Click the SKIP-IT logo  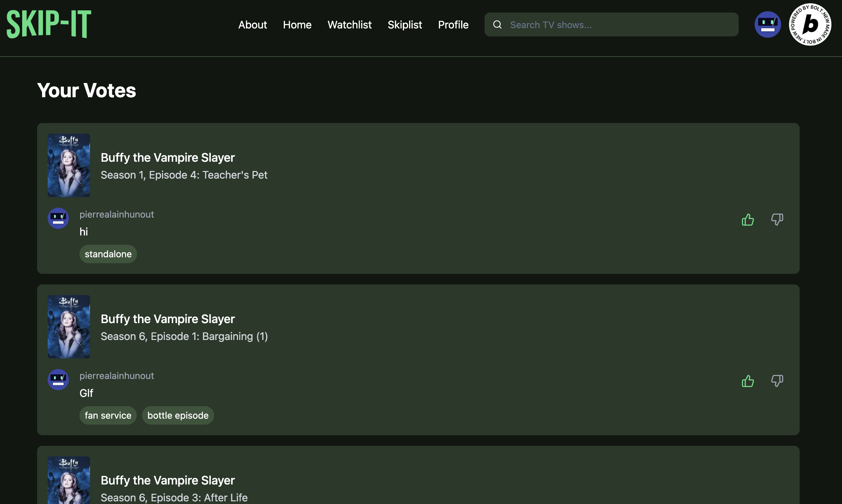tap(49, 24)
